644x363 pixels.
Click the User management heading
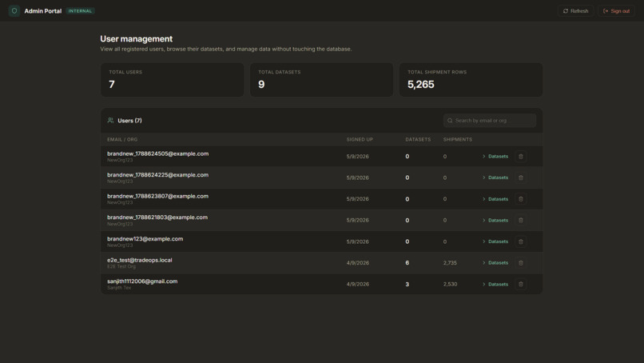(x=137, y=39)
